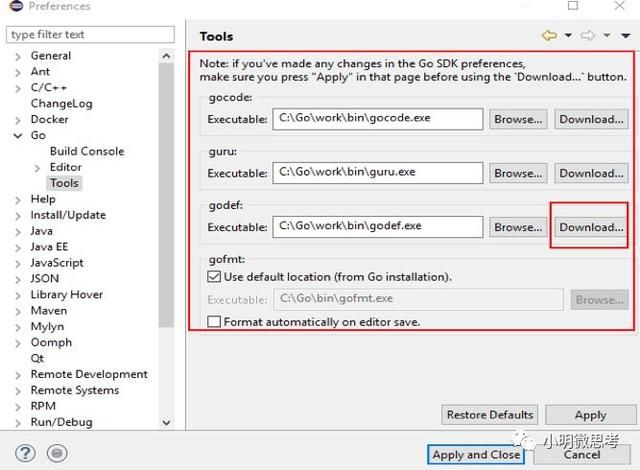Collapse the Go tree node
640x470 pixels.
(x=18, y=135)
